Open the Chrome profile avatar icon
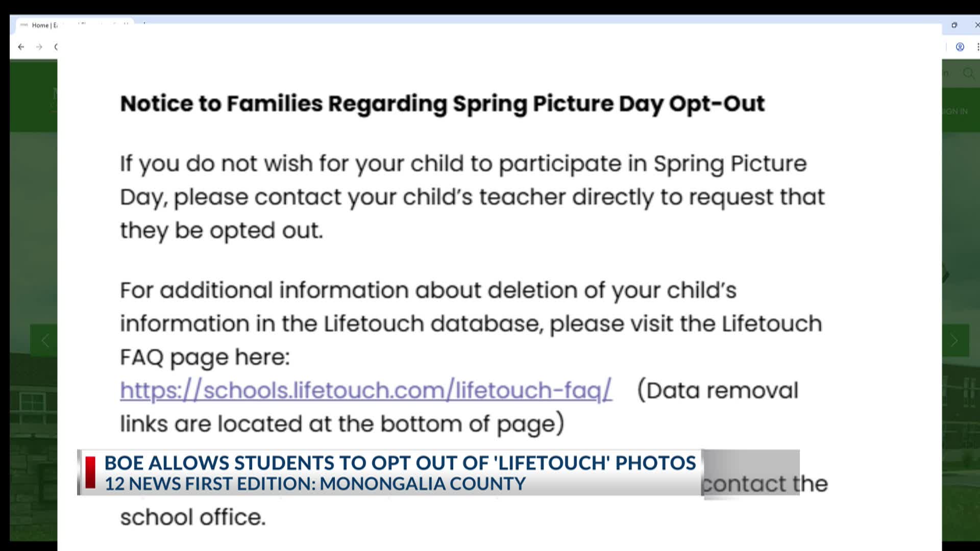This screenshot has width=980, height=551. 960,47
